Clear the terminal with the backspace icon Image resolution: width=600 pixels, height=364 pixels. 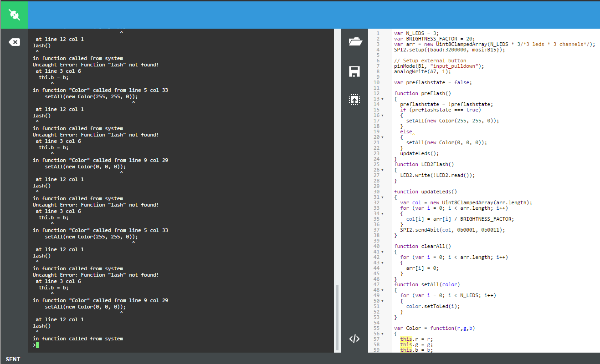(x=14, y=42)
